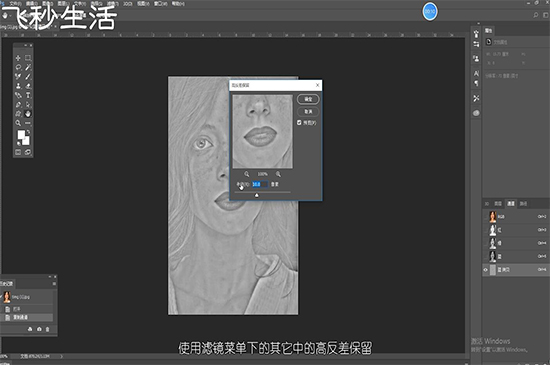Select the history snapshot thumbnail

[7, 297]
